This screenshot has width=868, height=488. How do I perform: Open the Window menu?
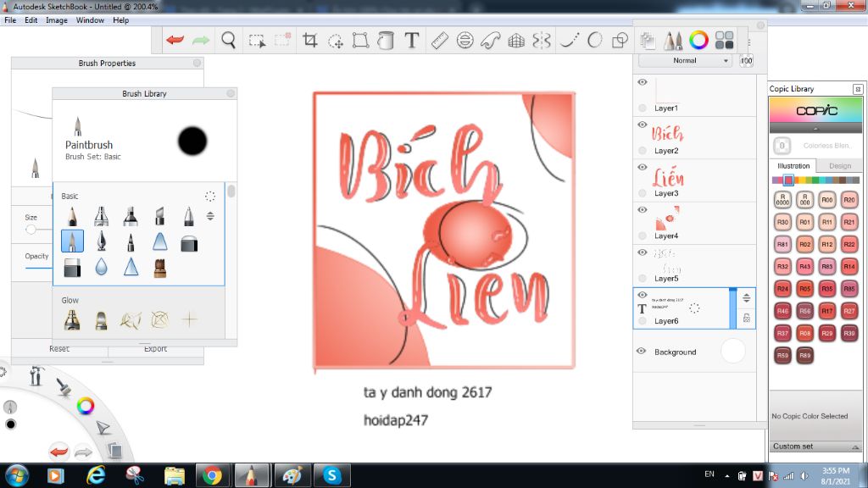(90, 20)
